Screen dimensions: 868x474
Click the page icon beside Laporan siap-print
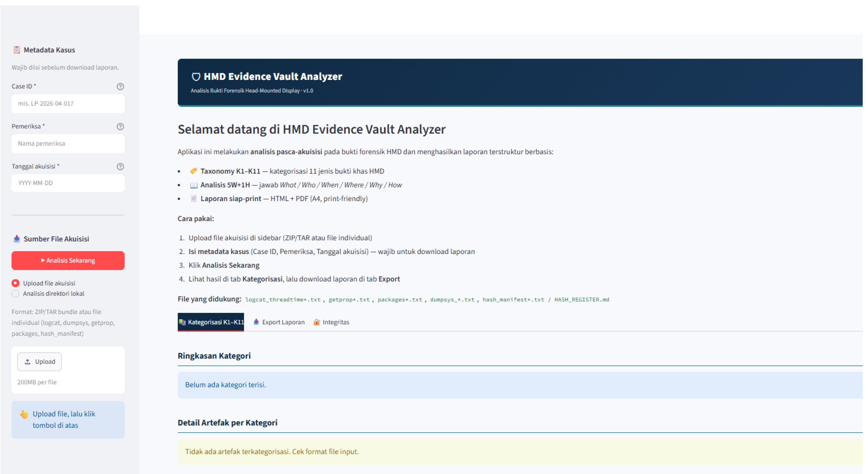193,199
